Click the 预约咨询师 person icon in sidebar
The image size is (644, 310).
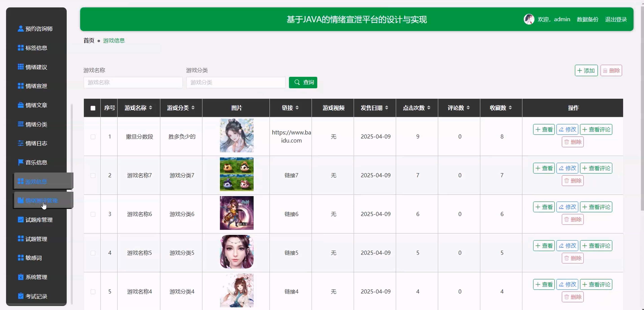21,29
